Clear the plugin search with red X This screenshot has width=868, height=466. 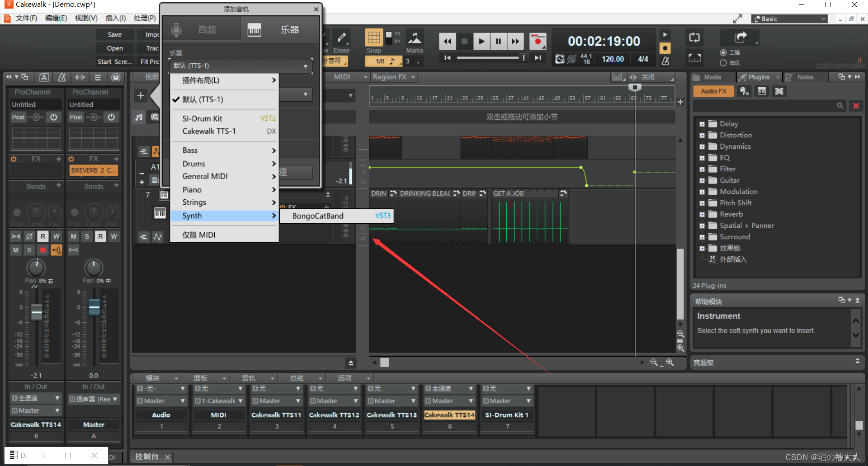point(856,106)
